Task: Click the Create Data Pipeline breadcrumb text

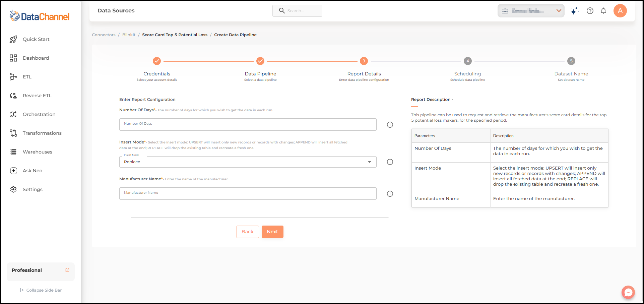Action: tap(236, 35)
